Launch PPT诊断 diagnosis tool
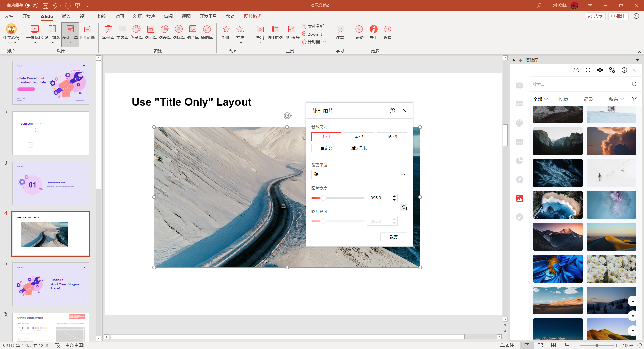 (88, 33)
